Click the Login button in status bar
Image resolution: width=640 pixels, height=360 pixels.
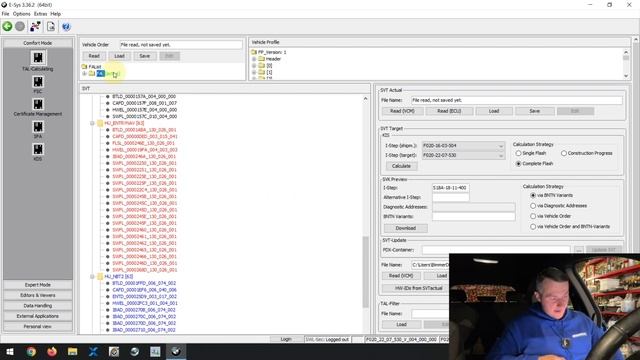click(286, 339)
